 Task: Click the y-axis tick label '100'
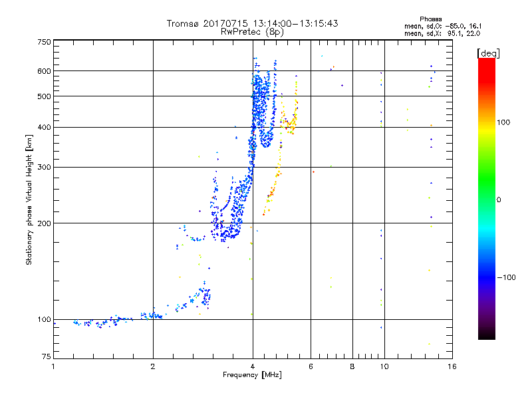pyautogui.click(x=44, y=319)
